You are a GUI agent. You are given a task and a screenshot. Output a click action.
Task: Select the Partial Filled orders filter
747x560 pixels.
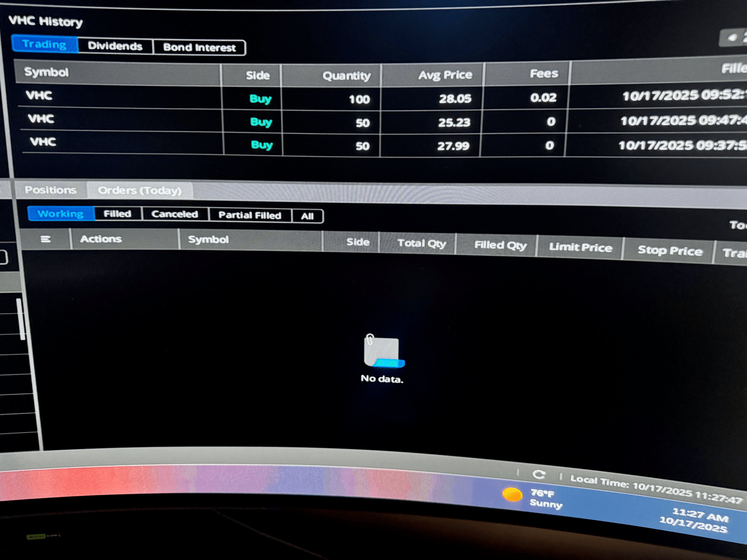pyautogui.click(x=250, y=215)
